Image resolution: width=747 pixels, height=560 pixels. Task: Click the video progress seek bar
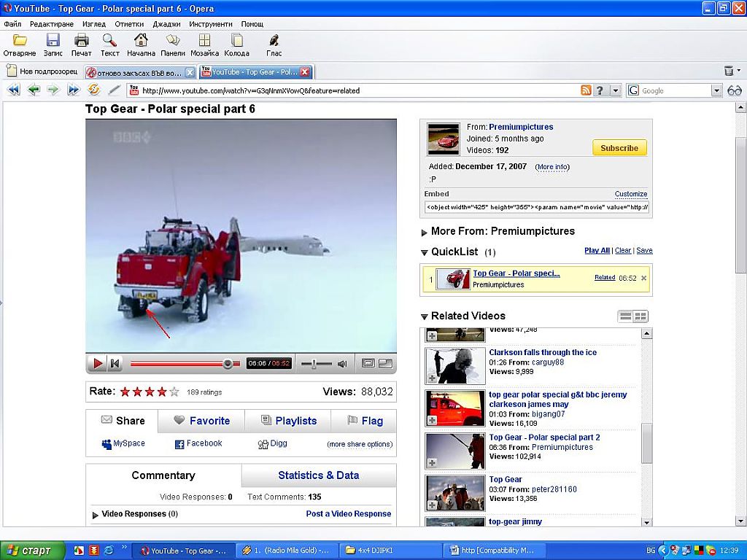pos(185,364)
